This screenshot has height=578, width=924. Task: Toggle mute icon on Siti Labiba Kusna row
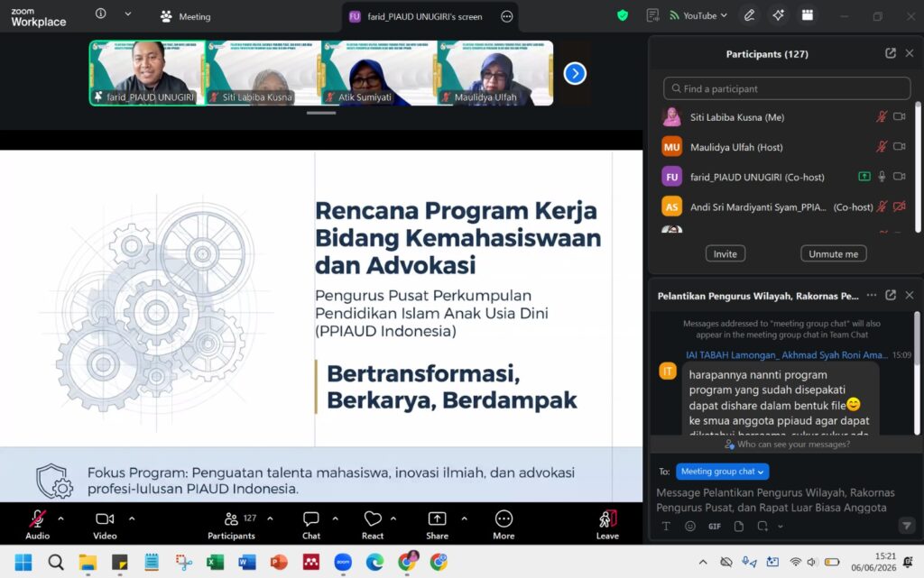[x=881, y=117]
